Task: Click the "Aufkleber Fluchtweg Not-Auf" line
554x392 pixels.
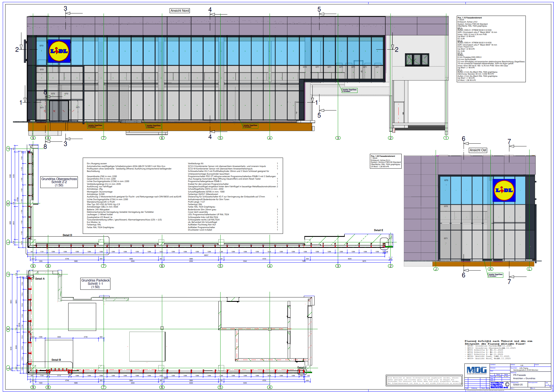Action: tap(202, 225)
